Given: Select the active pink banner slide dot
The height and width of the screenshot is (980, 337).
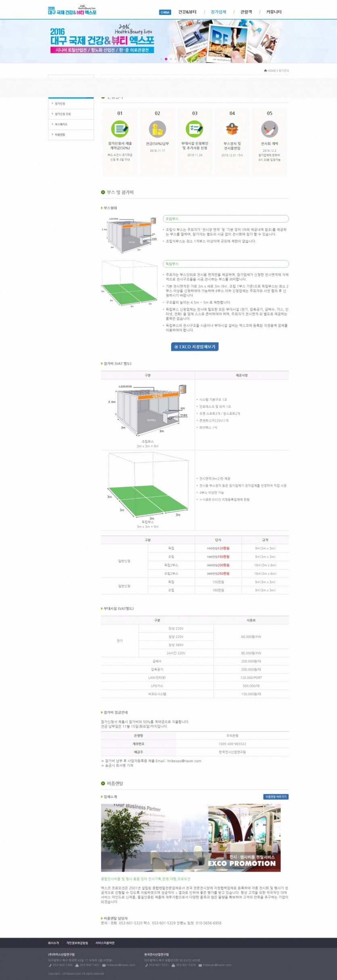Looking at the screenshot, I should [x=166, y=59].
